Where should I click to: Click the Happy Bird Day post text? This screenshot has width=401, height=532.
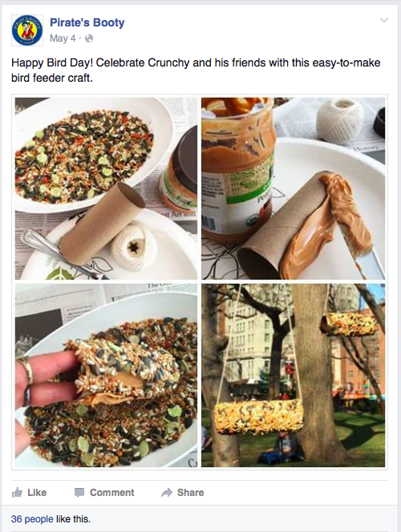196,71
